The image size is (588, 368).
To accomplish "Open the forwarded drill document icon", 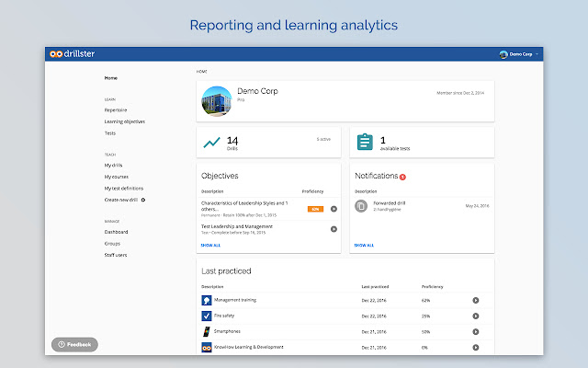I will tap(361, 206).
